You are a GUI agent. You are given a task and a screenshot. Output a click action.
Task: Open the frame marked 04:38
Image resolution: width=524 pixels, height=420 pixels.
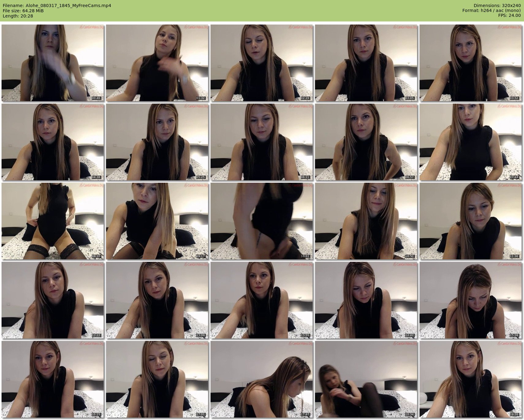click(x=53, y=142)
